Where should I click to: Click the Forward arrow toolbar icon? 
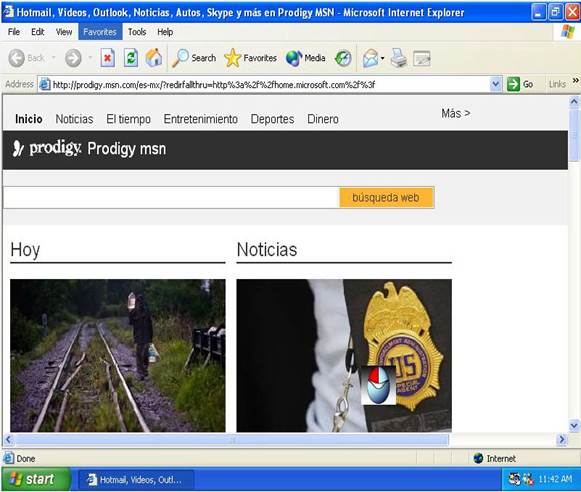73,58
